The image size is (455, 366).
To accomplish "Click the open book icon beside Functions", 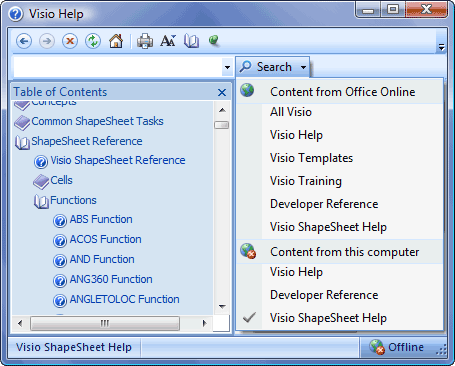I will [x=41, y=202].
